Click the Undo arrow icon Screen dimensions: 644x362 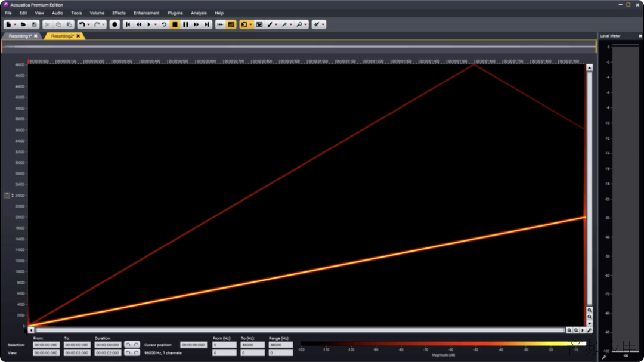(x=82, y=24)
